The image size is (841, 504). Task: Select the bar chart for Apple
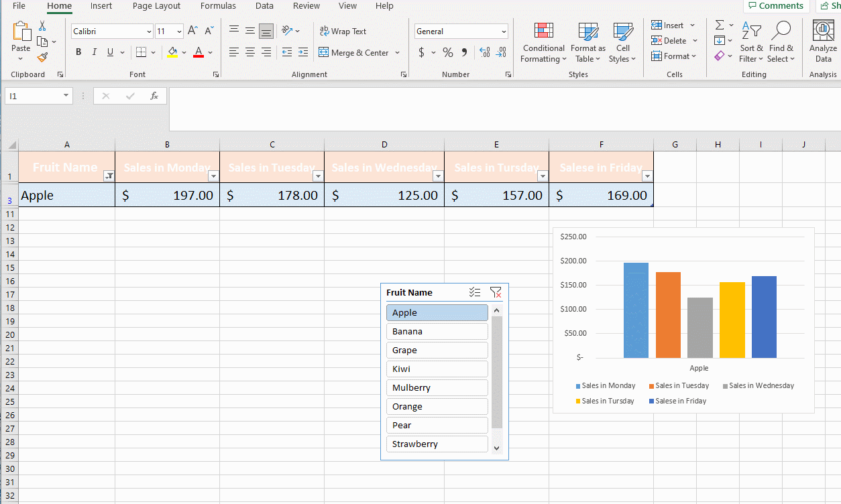pyautogui.click(x=683, y=320)
